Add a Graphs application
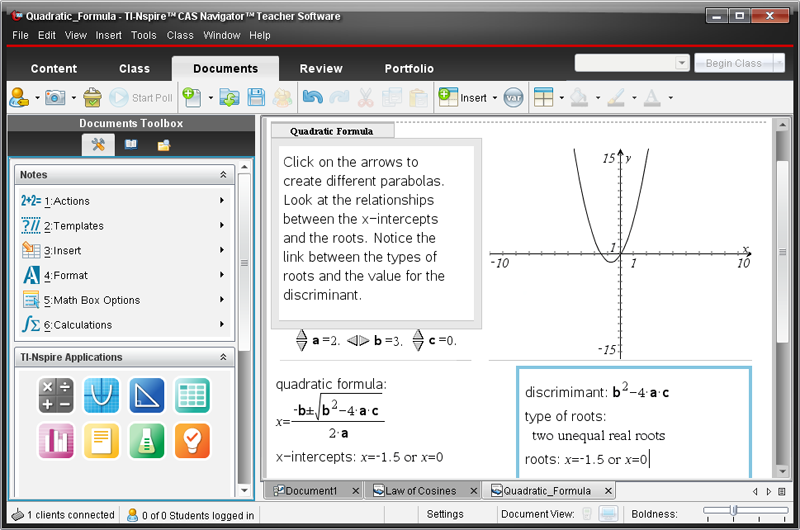800x530 pixels. 102,395
